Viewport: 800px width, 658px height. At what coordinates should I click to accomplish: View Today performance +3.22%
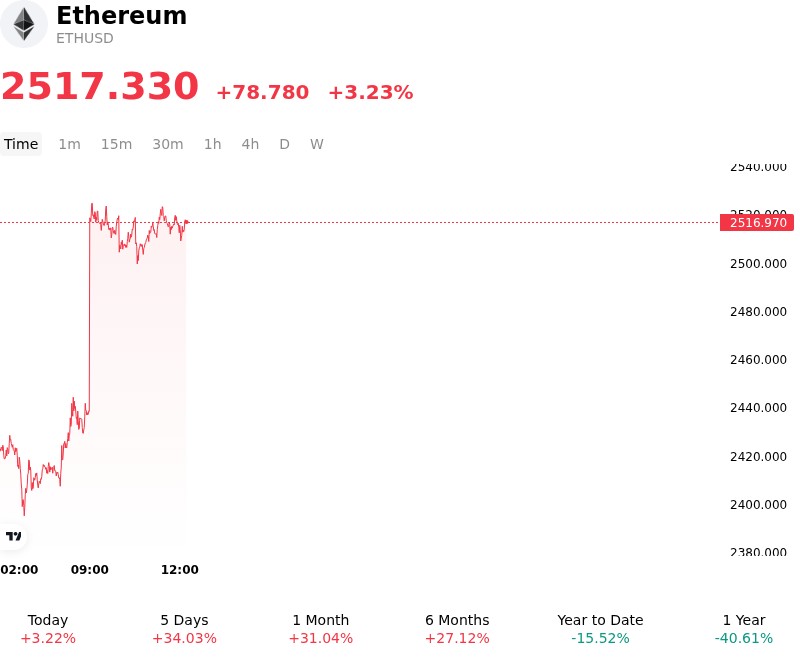point(48,629)
